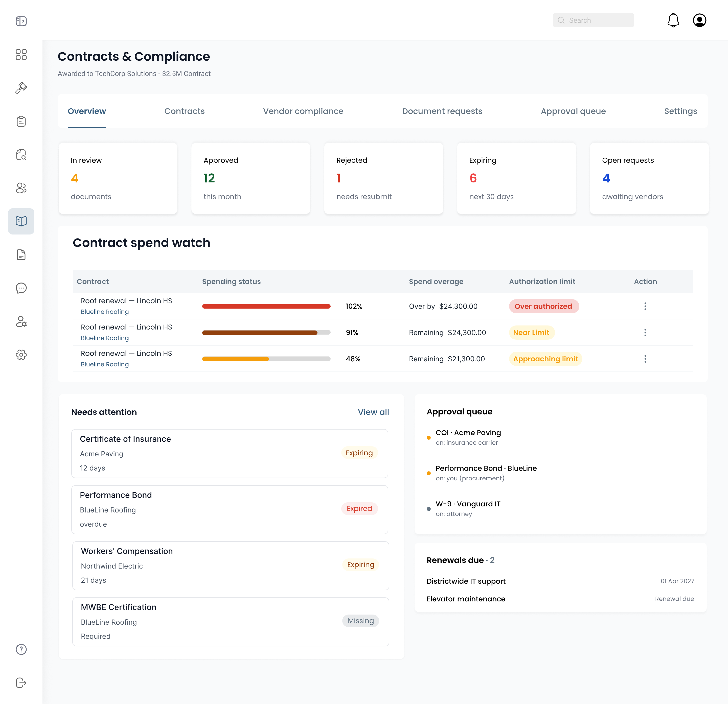Click the search magnifier icon

coord(561,20)
